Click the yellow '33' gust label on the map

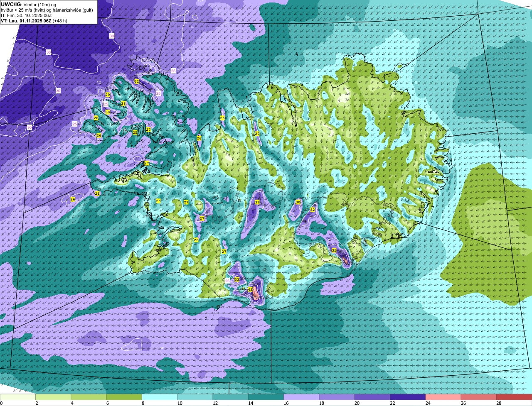pyautogui.click(x=236, y=279)
